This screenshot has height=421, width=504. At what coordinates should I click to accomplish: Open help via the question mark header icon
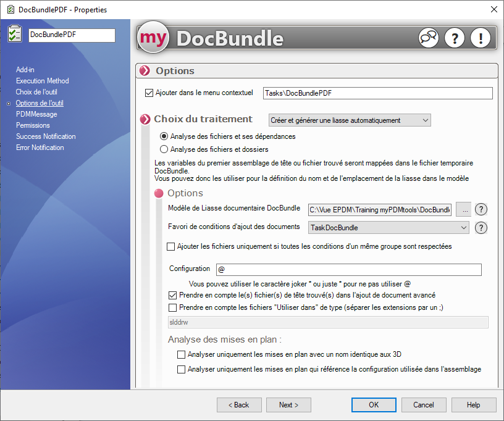455,38
